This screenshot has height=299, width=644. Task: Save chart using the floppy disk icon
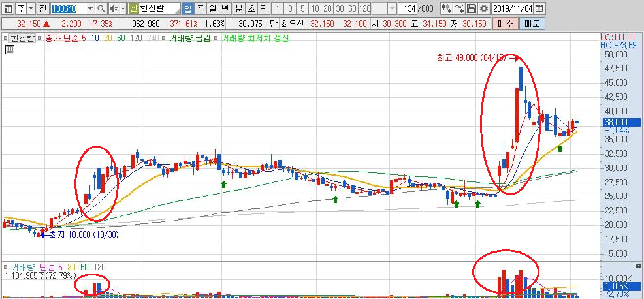coord(472,8)
